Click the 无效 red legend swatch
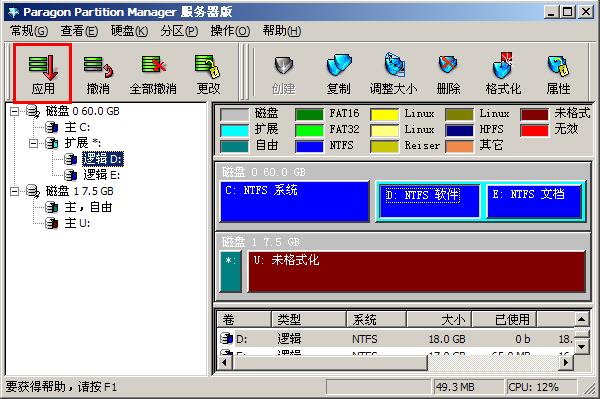Image resolution: width=600 pixels, height=399 pixels. pos(534,130)
